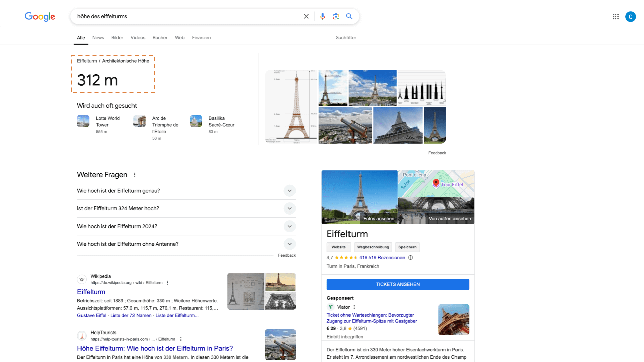Expand 'Wie hoch ist der Eiffelturm ohne Antenne?'
This screenshot has width=644, height=362.
(289, 244)
